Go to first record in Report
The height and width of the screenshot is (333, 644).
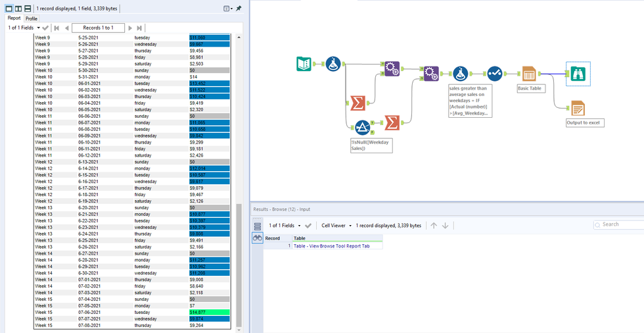[57, 28]
